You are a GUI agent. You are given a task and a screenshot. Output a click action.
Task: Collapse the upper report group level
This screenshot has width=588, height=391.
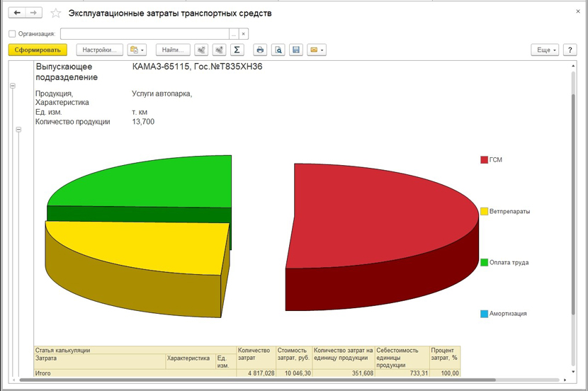pyautogui.click(x=12, y=86)
